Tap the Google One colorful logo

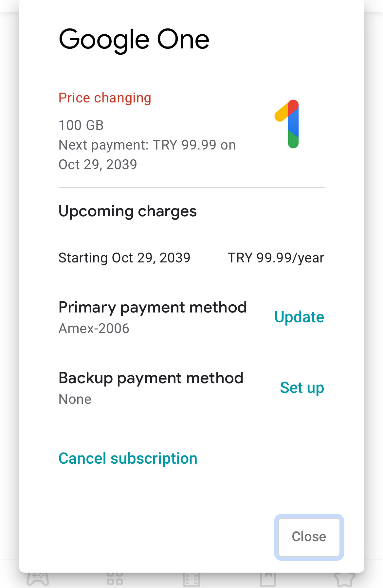tap(287, 124)
